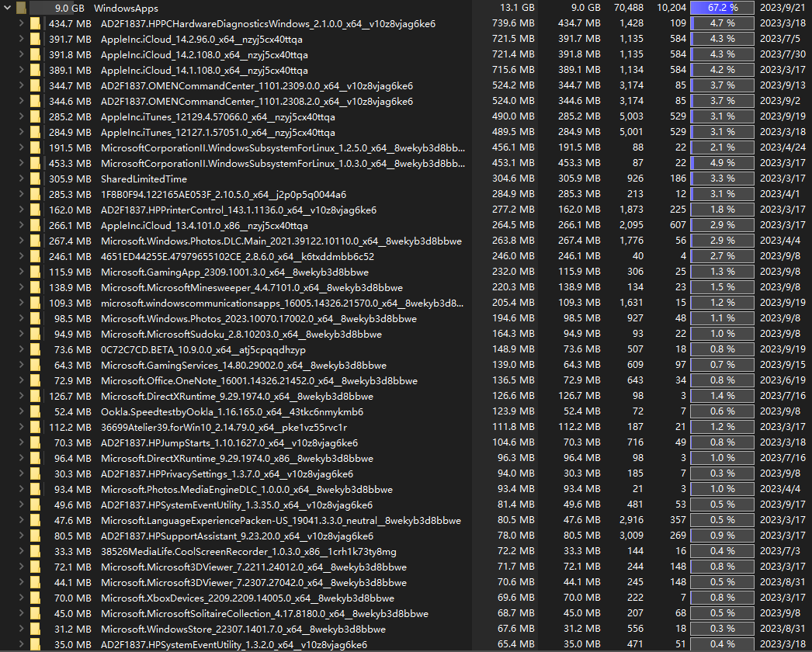This screenshot has height=652, width=812.
Task: Click folder icon of HPPrivacySettings
Action: 35,473
